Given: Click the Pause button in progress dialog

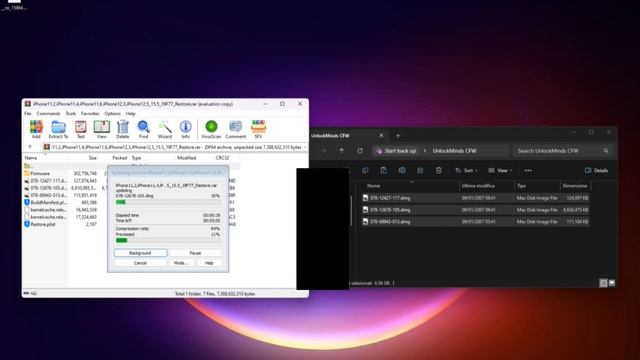Looking at the screenshot, I should click(x=196, y=253).
